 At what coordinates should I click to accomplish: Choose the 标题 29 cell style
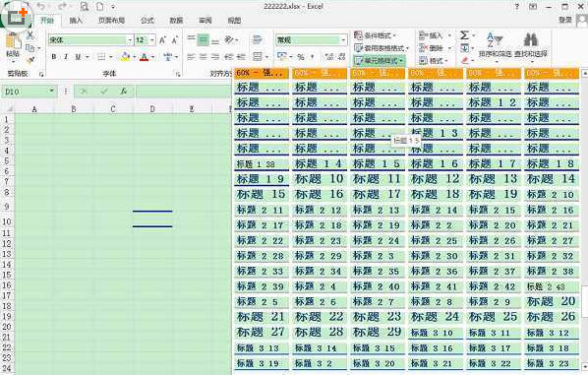point(378,332)
